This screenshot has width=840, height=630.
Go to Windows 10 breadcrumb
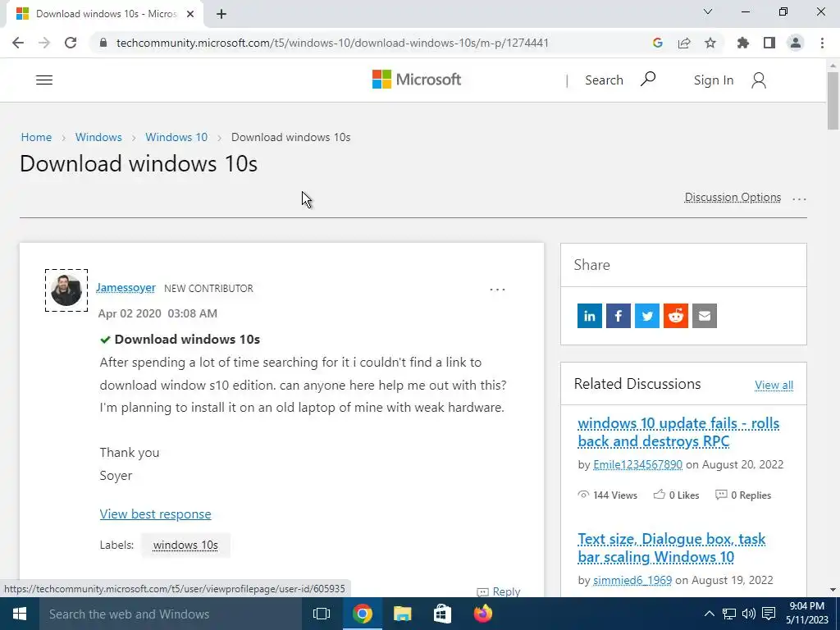click(x=176, y=137)
